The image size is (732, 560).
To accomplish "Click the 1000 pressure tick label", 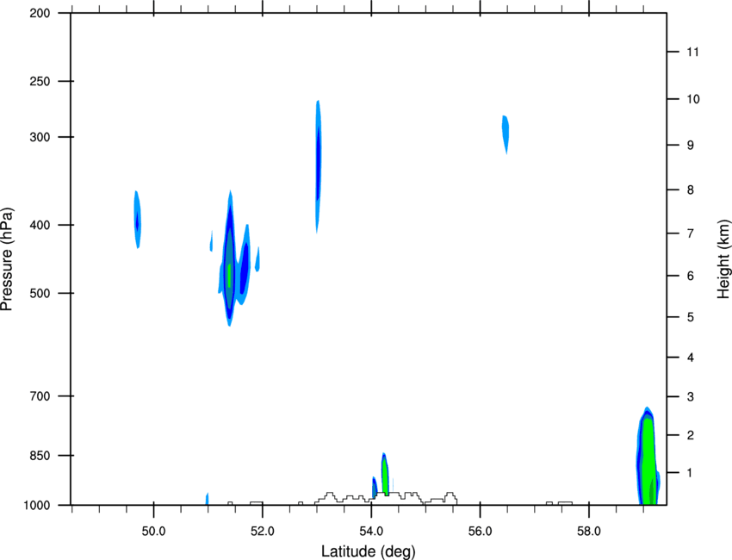I will pyautogui.click(x=37, y=506).
